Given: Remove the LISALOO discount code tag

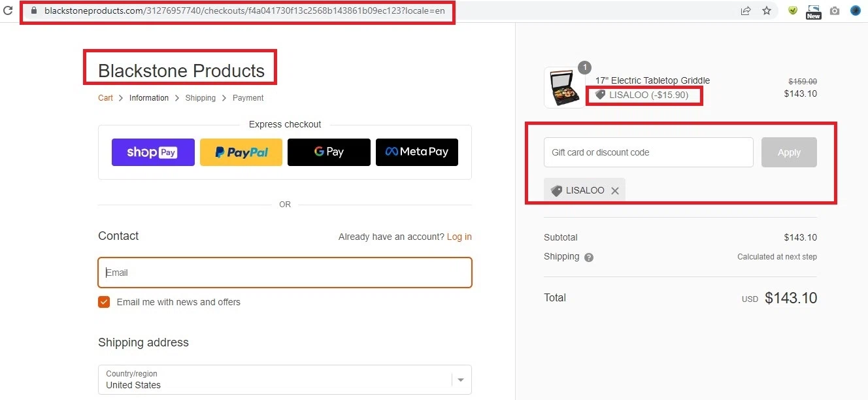Looking at the screenshot, I should coord(614,191).
